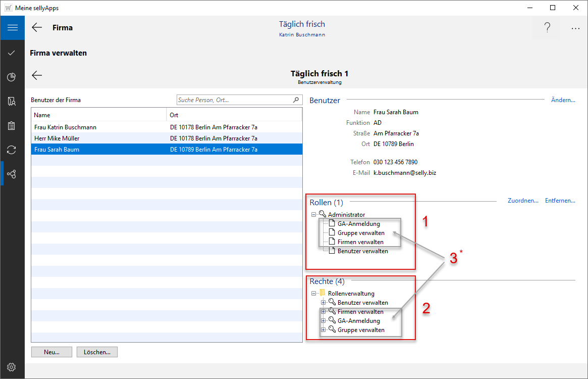Select the document search sidebar icon

coord(12,102)
